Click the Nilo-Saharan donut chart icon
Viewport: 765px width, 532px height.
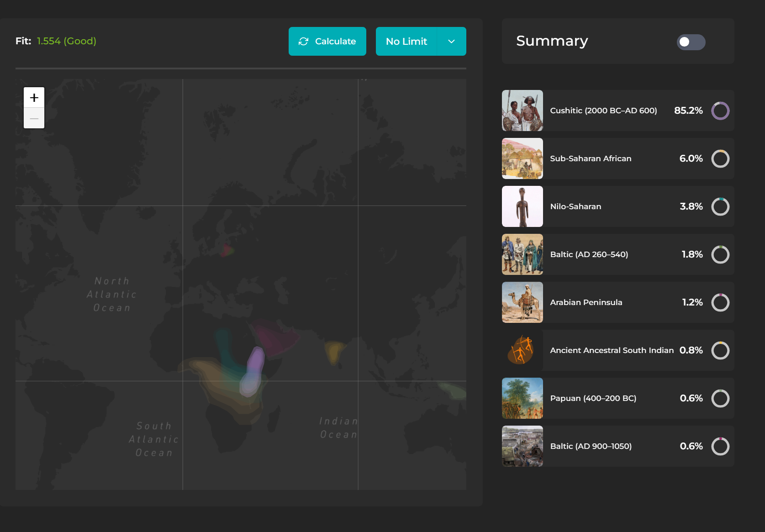[x=720, y=207]
